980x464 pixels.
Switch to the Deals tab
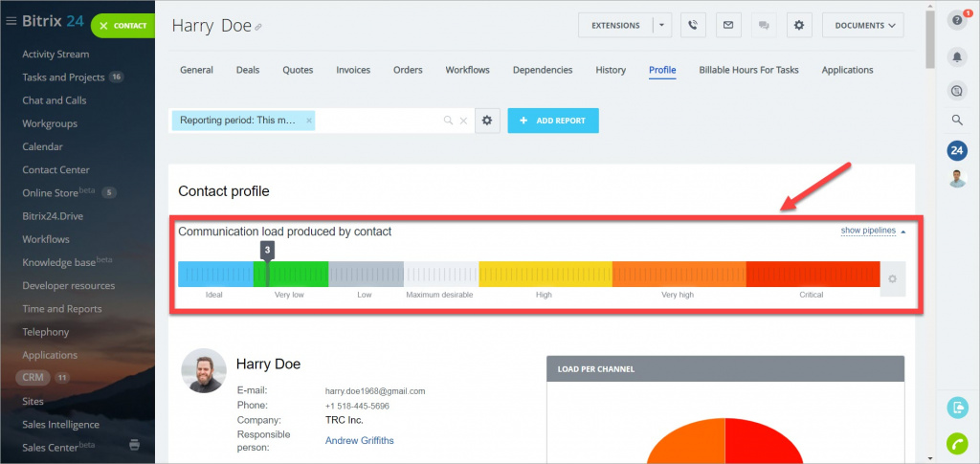point(248,70)
